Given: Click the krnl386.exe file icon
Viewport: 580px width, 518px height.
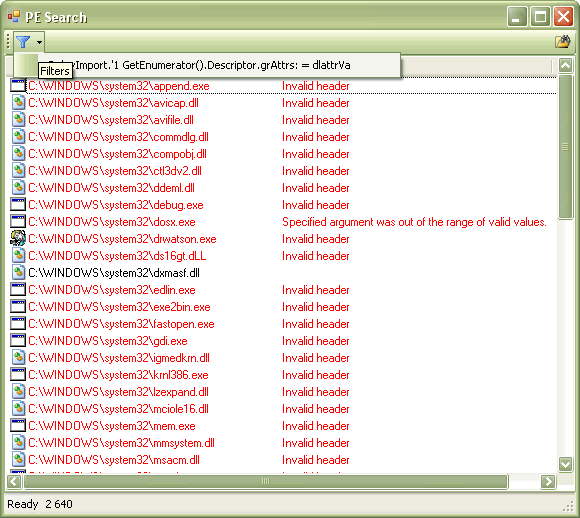Looking at the screenshot, I should [18, 375].
